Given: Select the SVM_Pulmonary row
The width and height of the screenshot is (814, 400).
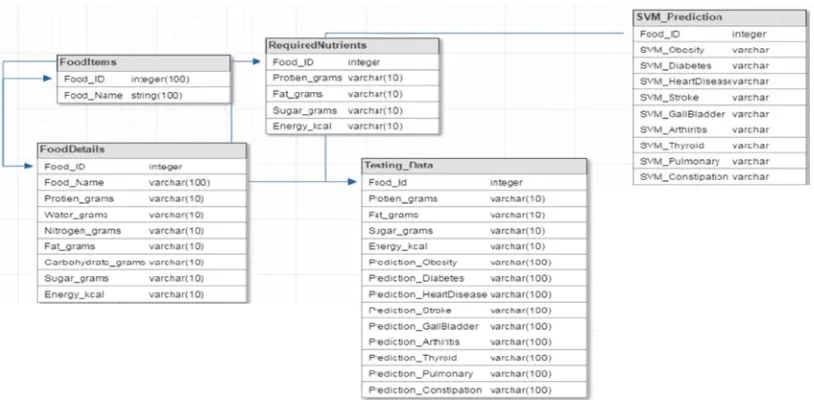Looking at the screenshot, I should tap(720, 161).
